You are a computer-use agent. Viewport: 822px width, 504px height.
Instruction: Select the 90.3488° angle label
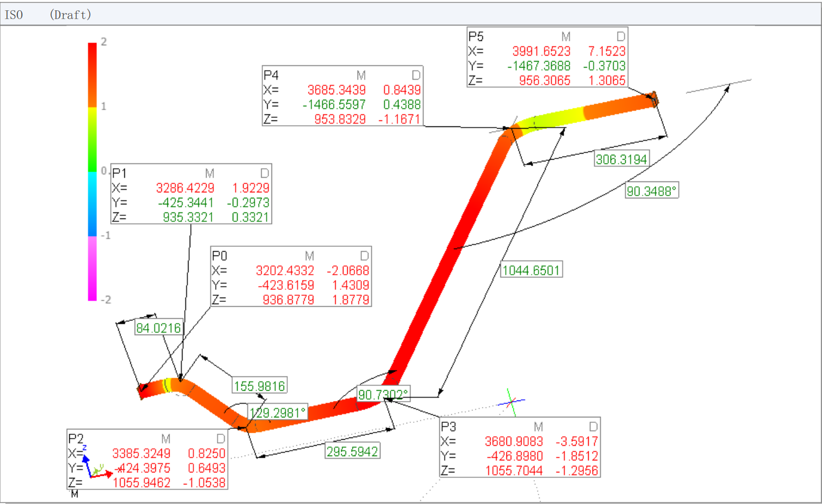tap(651, 191)
